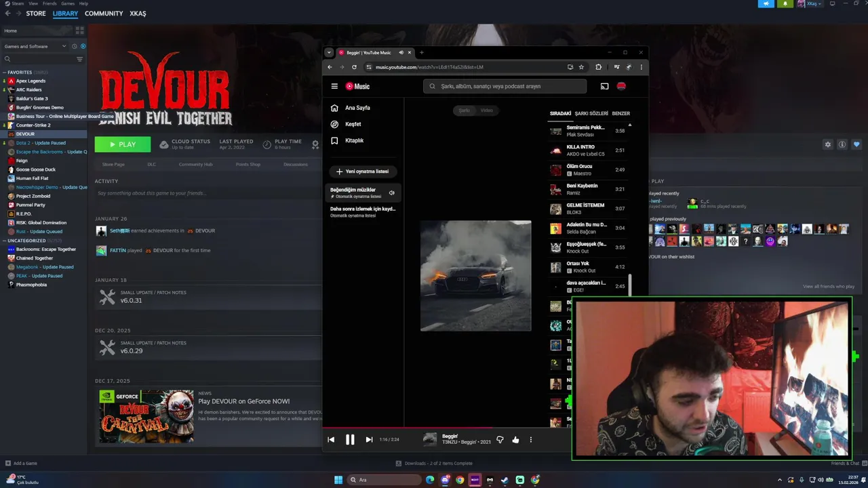Open browser extensions puzzle icon

click(598, 67)
